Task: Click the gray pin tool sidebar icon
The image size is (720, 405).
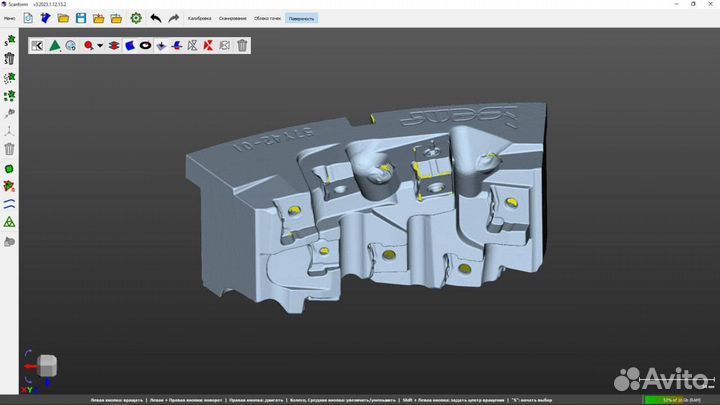Action: 9,113
